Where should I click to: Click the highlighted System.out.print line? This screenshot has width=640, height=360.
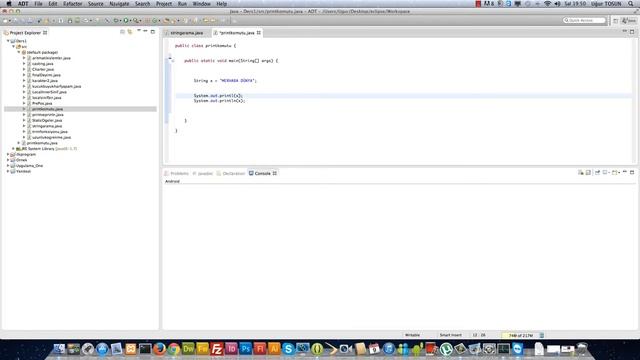click(x=218, y=96)
